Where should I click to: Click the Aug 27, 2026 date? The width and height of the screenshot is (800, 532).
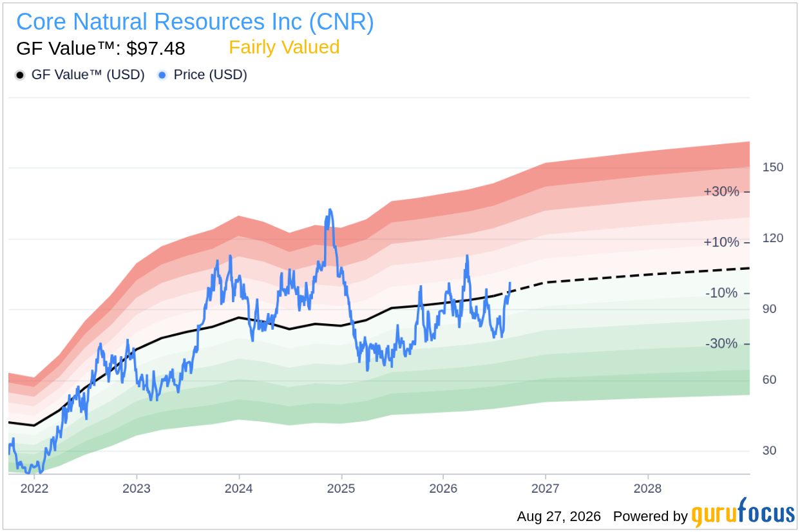[558, 517]
